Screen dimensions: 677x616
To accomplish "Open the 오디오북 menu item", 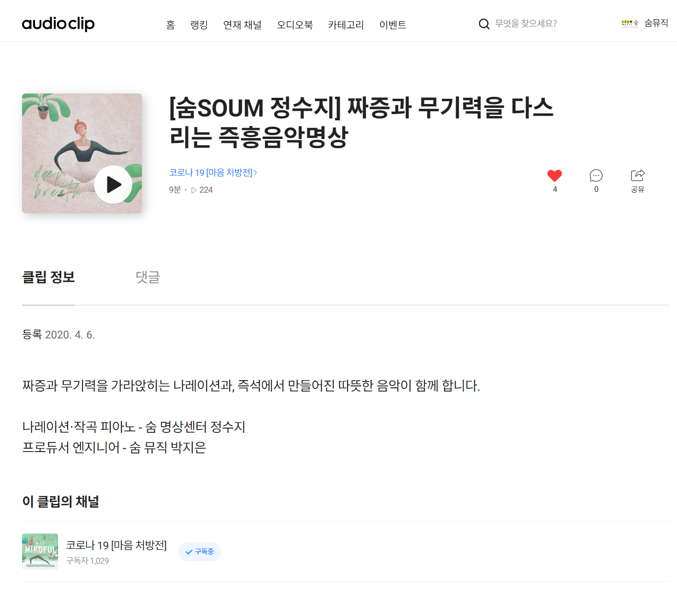I will (x=295, y=25).
